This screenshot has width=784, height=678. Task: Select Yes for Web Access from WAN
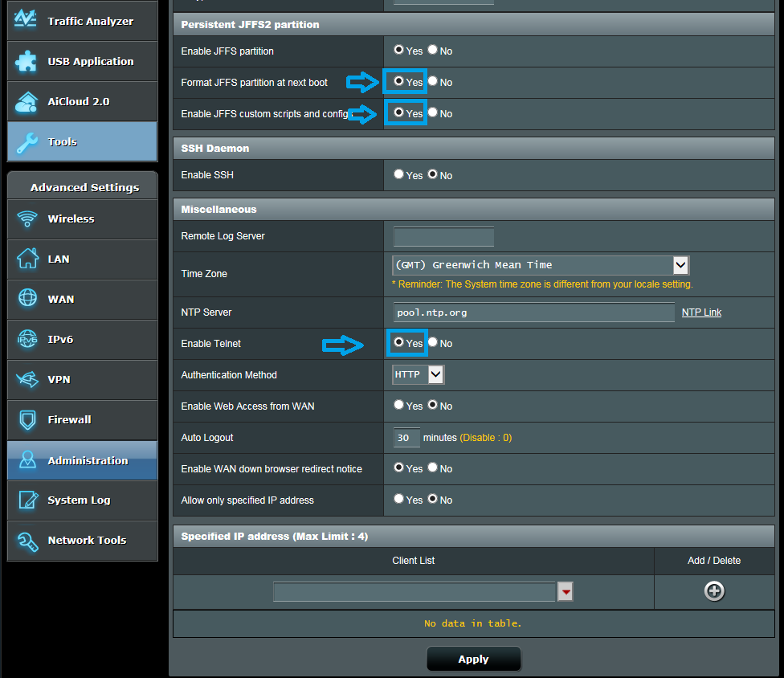[x=398, y=405]
